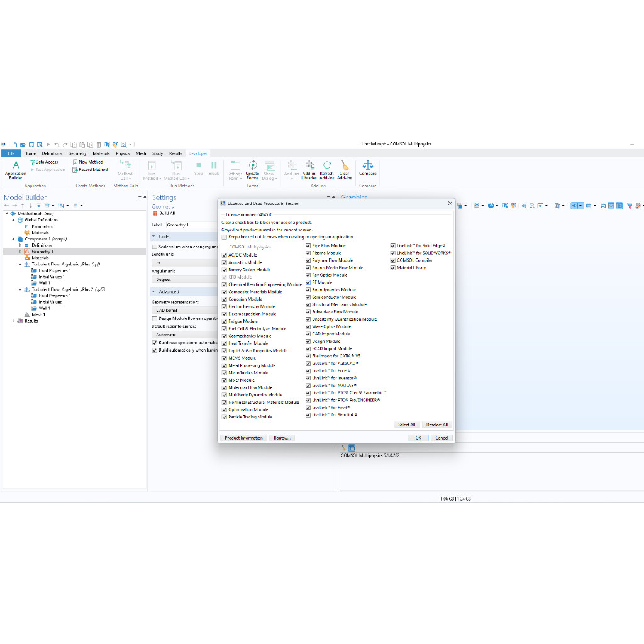The image size is (644, 644).
Task: Uncheck the COMSOL Compiler checkbox
Action: coord(392,260)
